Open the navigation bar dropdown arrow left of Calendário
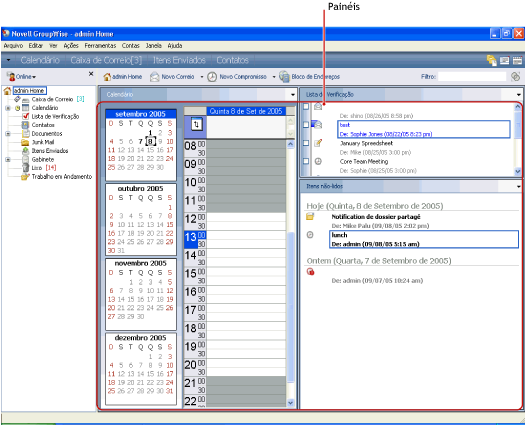This screenshot has height=426, width=525. [x=8, y=60]
